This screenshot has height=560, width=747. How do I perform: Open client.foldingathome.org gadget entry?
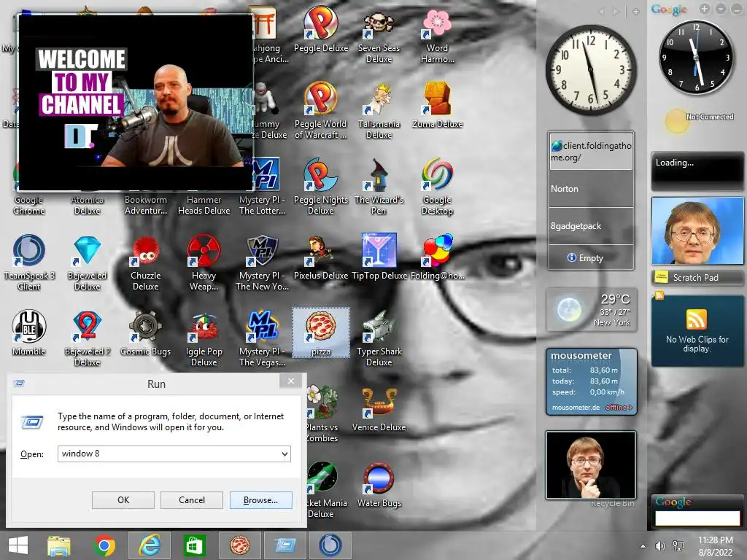pyautogui.click(x=591, y=151)
